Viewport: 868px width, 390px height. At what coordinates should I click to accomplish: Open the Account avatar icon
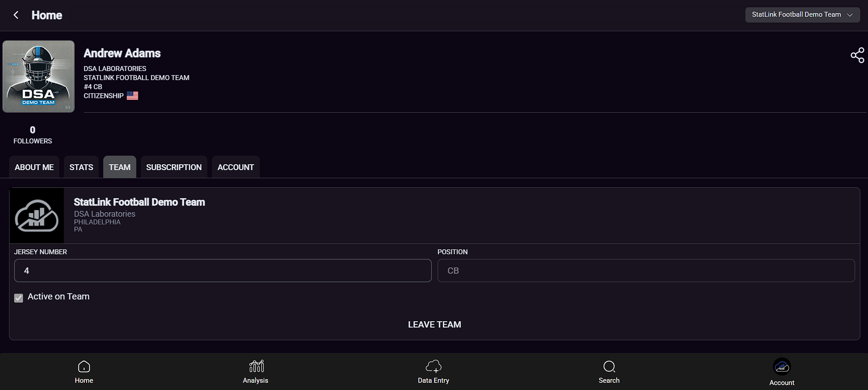click(x=782, y=366)
